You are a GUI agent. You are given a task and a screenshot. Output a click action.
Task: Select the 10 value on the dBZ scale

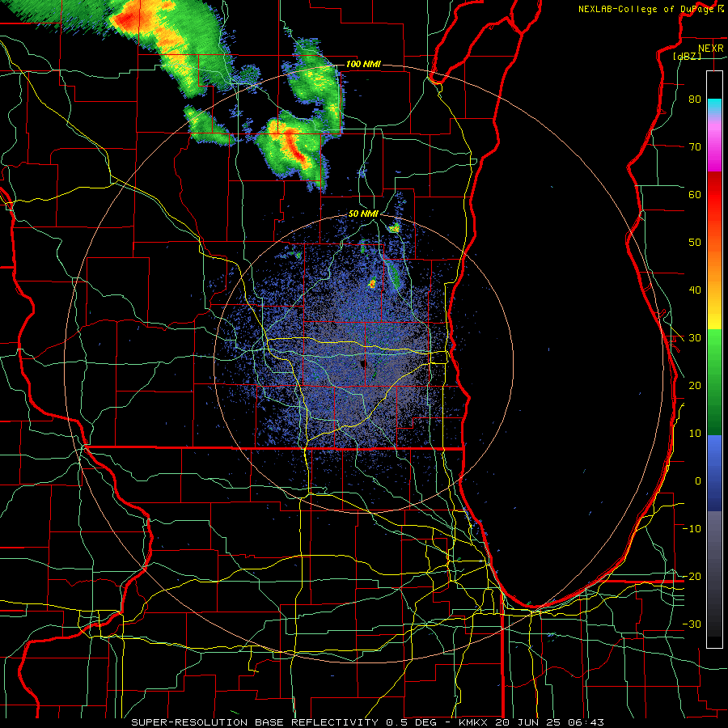pyautogui.click(x=695, y=434)
